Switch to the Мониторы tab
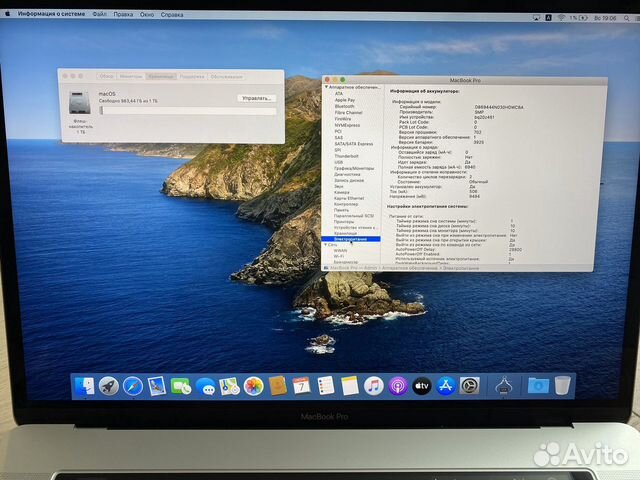Screen dimensions: 640x480 point(131,76)
